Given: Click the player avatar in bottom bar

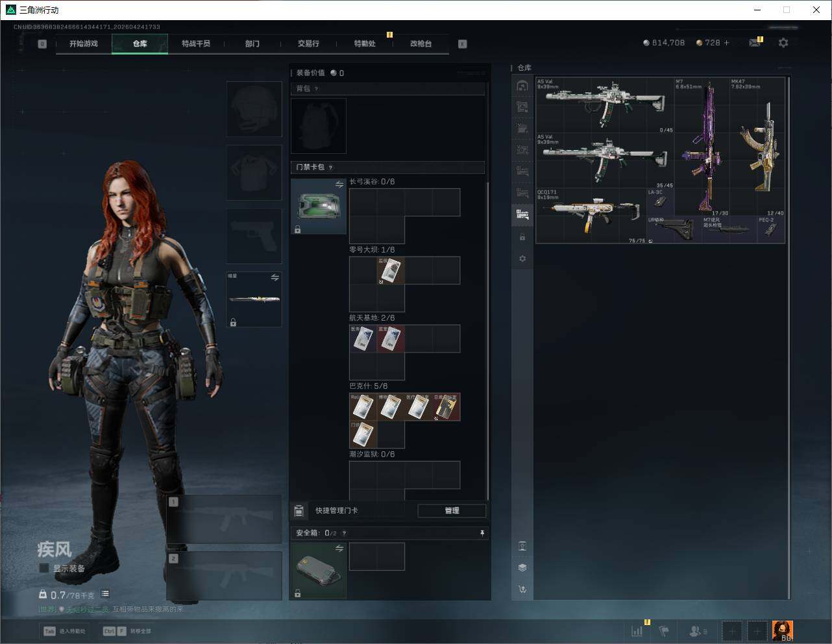Looking at the screenshot, I should [x=783, y=630].
